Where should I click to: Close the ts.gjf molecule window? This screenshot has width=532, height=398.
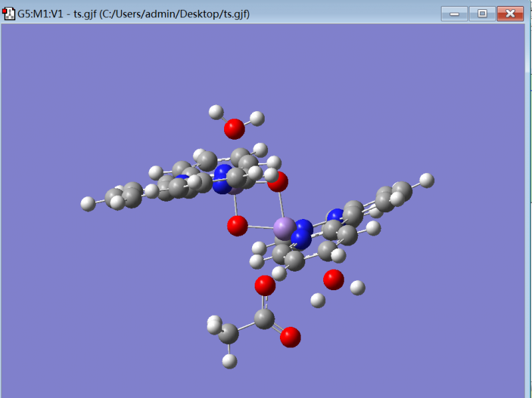(510, 14)
